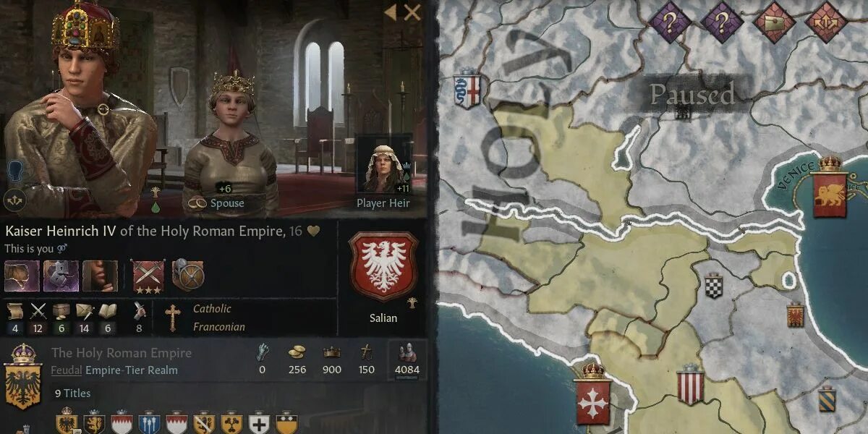Go back with the left arrow button
This screenshot has height=434, width=868.
coord(390,12)
